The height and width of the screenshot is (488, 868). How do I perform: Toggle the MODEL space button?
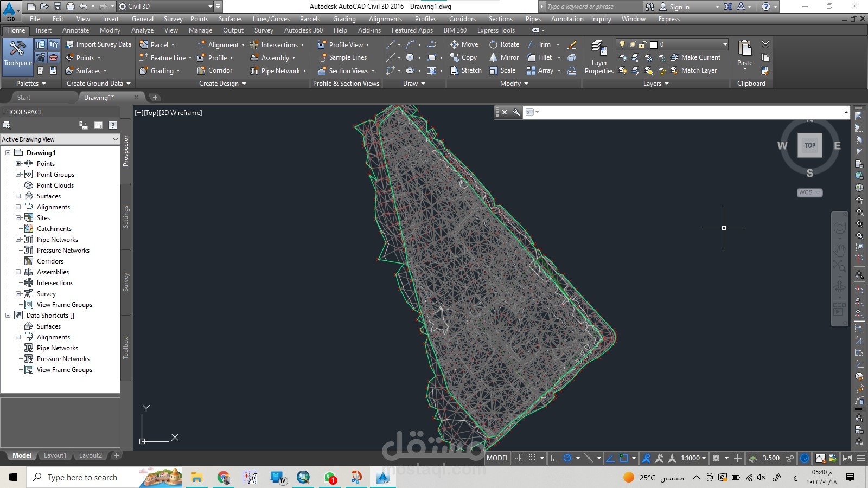pyautogui.click(x=497, y=458)
